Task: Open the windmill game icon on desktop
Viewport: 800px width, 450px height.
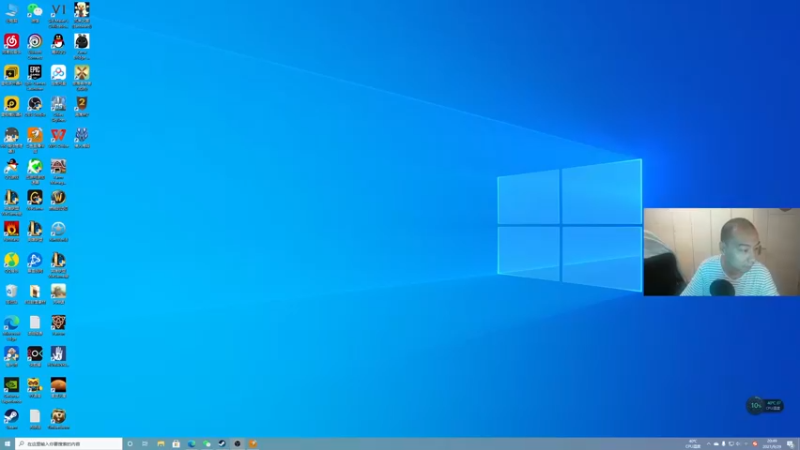Action: point(82,77)
